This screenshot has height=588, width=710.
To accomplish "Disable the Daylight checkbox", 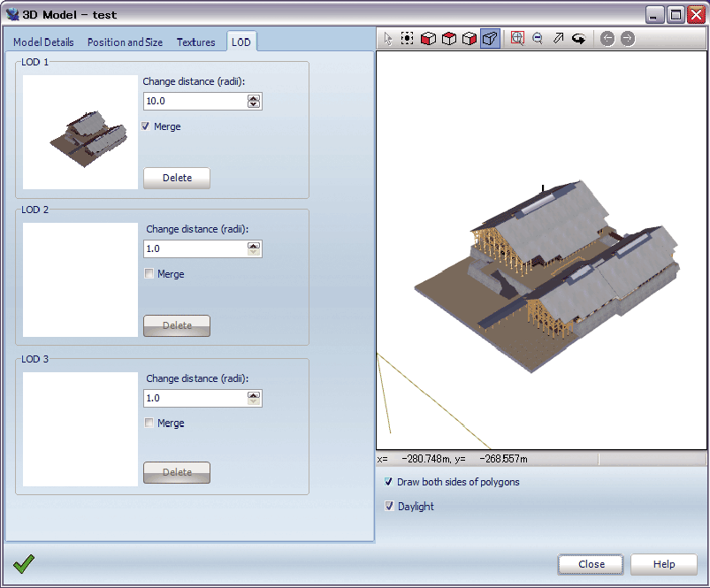I will point(389,507).
